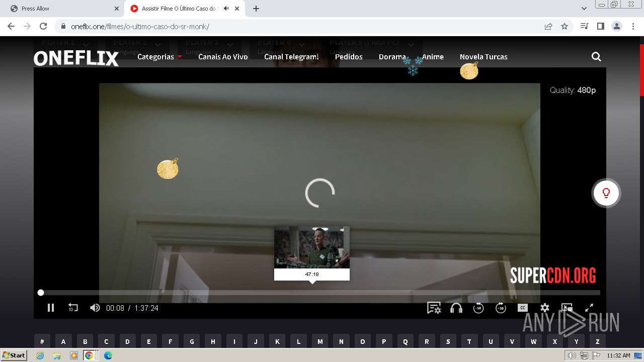Viewport: 644px width, 362px height.
Task: Open Anime menu item
Action: (x=433, y=57)
